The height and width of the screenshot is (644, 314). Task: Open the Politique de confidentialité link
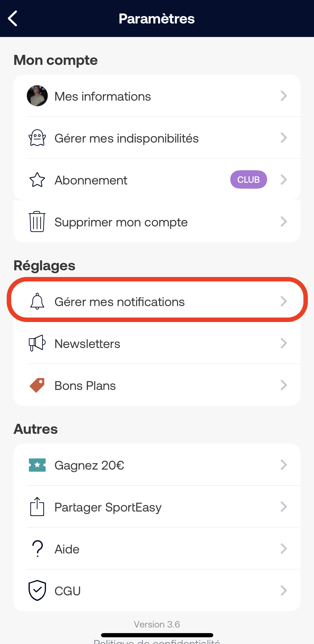tap(157, 641)
